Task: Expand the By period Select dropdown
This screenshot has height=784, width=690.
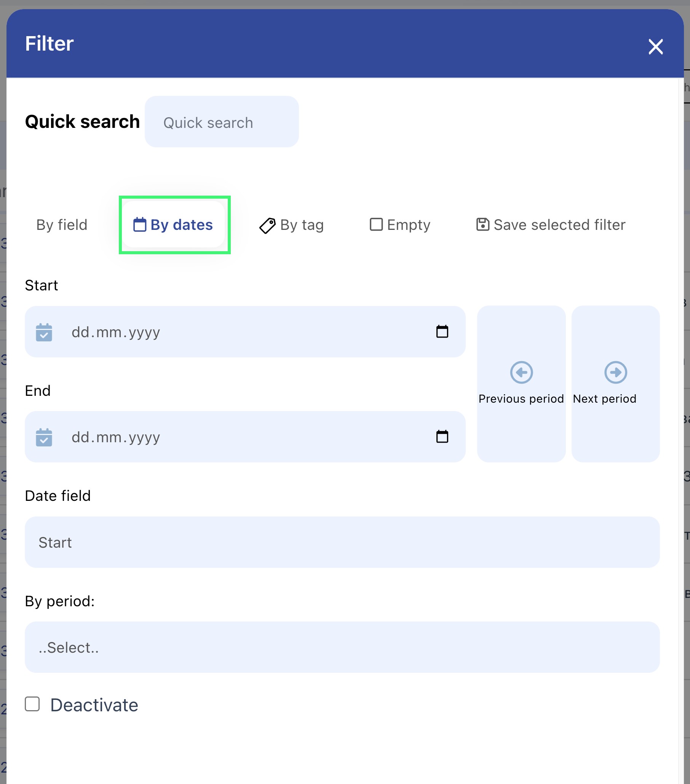Action: pyautogui.click(x=342, y=647)
